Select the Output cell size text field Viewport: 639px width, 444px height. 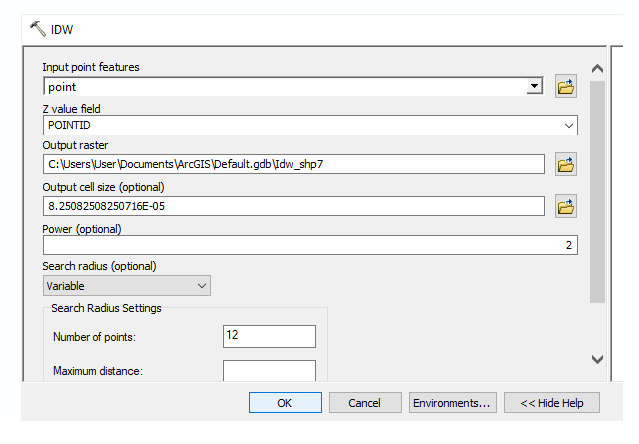tap(294, 206)
